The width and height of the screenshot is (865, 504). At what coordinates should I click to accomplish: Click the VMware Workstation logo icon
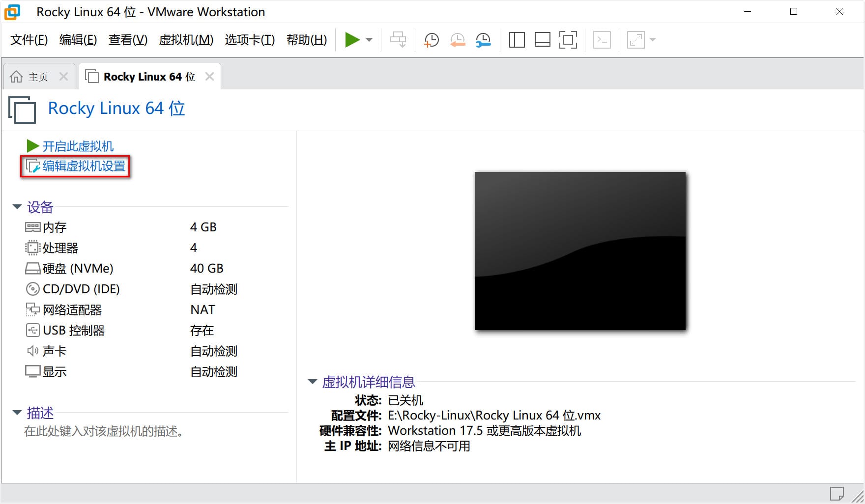12,12
